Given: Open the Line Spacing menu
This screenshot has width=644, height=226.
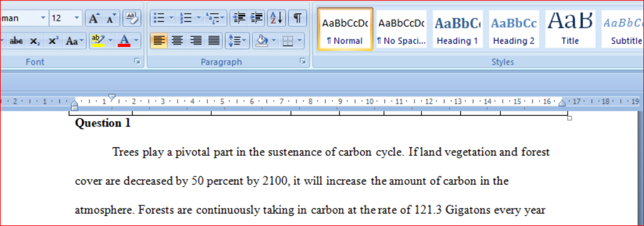Looking at the screenshot, I should (x=237, y=41).
